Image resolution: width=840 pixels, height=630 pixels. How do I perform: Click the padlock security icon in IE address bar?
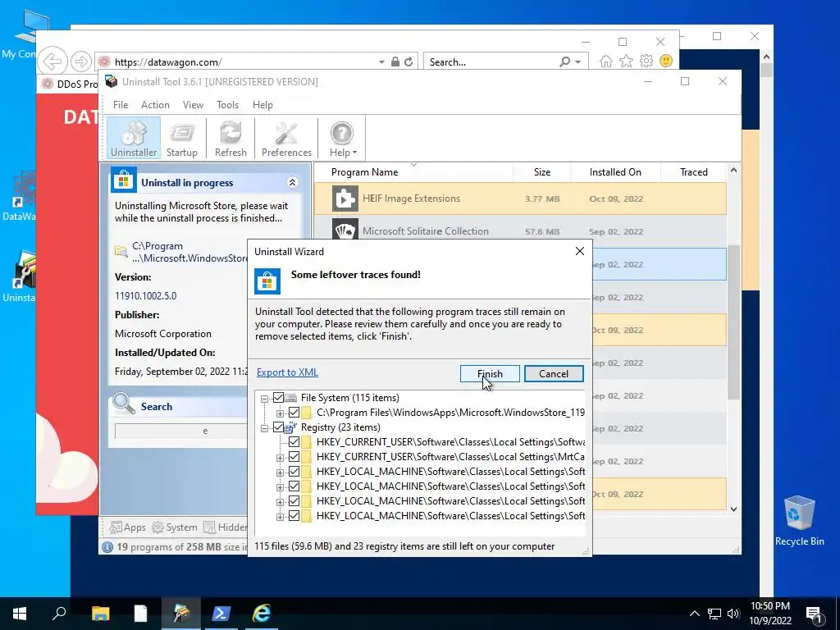(x=395, y=62)
